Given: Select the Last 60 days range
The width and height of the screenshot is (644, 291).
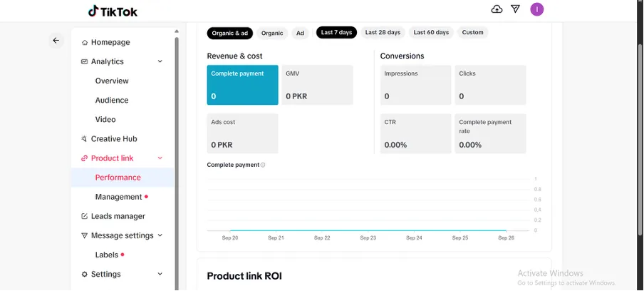Looking at the screenshot, I should point(431,33).
